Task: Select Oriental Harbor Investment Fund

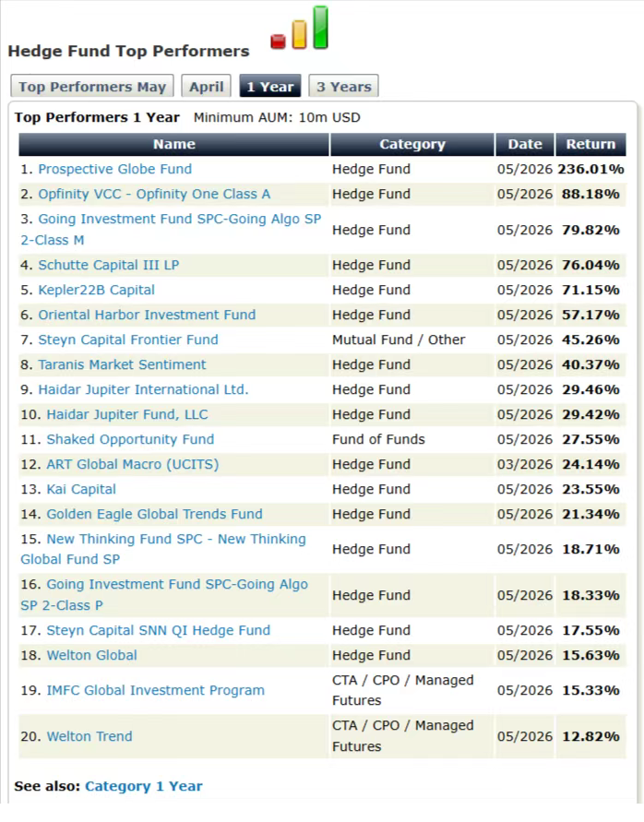Action: tap(147, 316)
